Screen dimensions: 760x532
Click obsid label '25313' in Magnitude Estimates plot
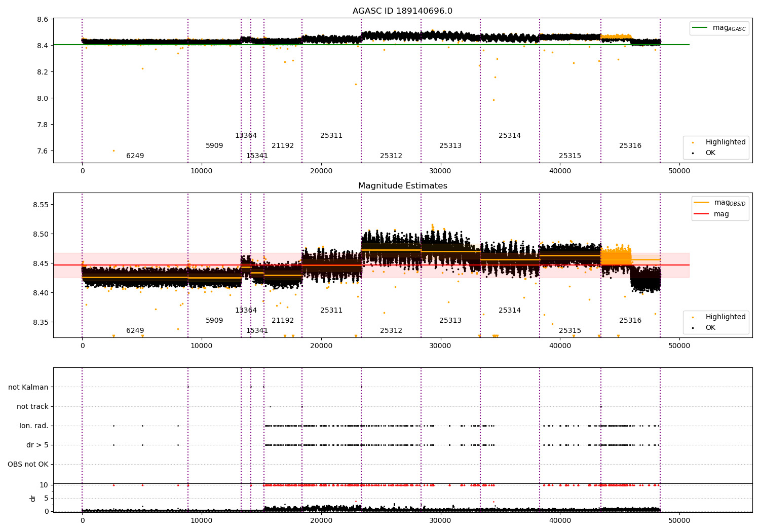click(450, 321)
